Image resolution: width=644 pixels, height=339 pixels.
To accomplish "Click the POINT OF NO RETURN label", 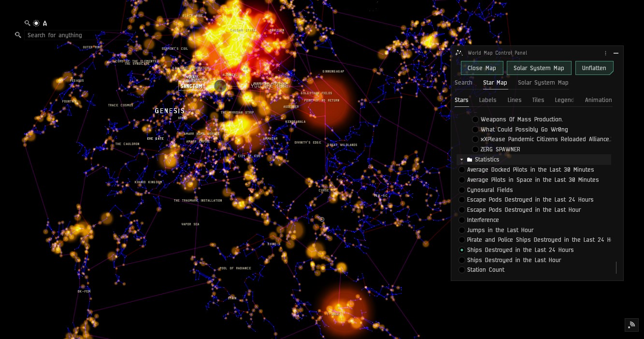I will pos(322,101).
